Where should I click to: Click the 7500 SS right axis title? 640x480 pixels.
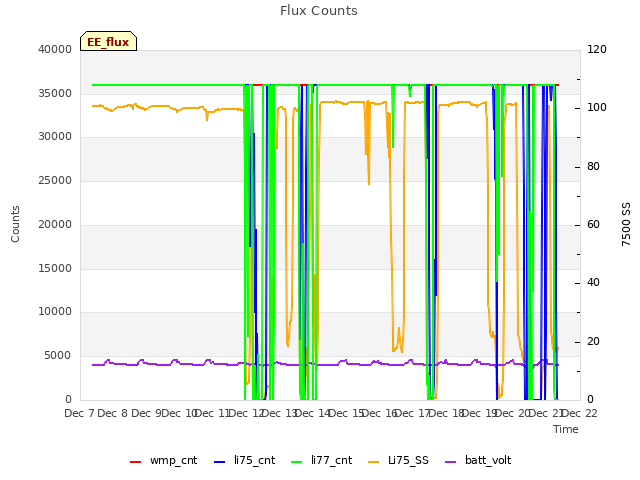pos(626,224)
